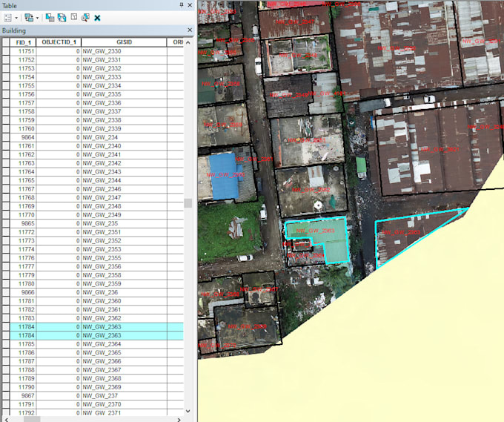Close the Building table tab
The image size is (504, 422).
click(190, 30)
